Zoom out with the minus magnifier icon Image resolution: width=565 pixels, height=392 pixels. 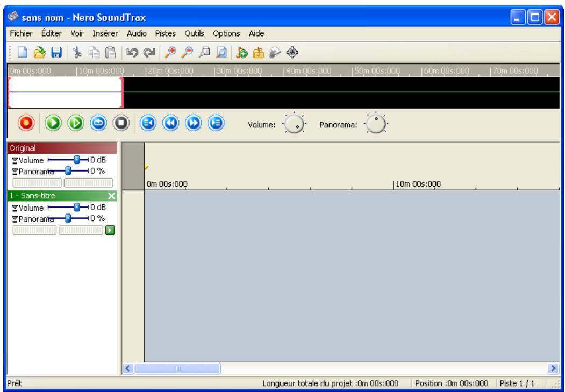coord(187,53)
